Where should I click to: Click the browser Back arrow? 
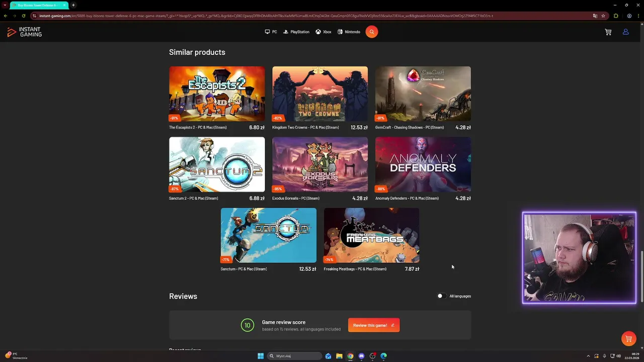pos(6,16)
